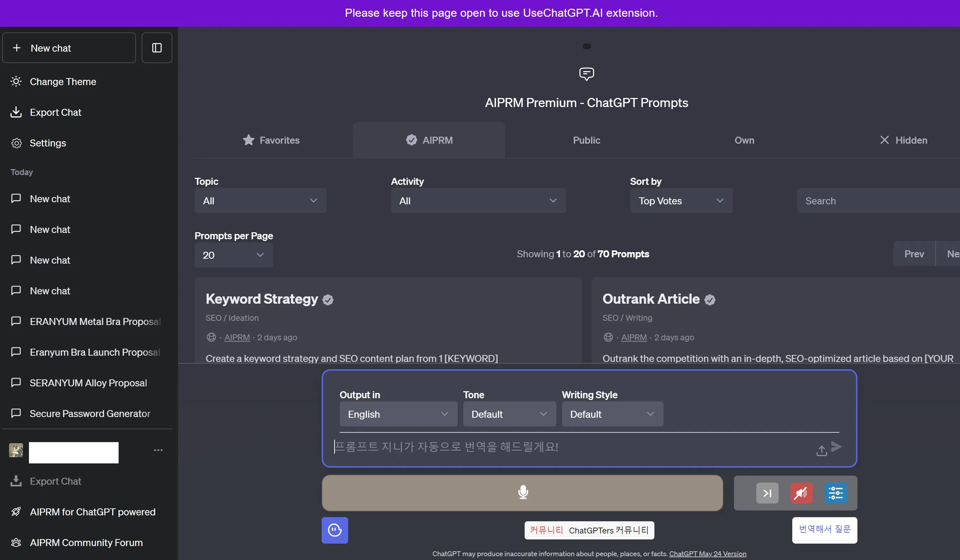Viewport: 960px width, 560px height.
Task: Click the New chat button
Action: click(69, 48)
